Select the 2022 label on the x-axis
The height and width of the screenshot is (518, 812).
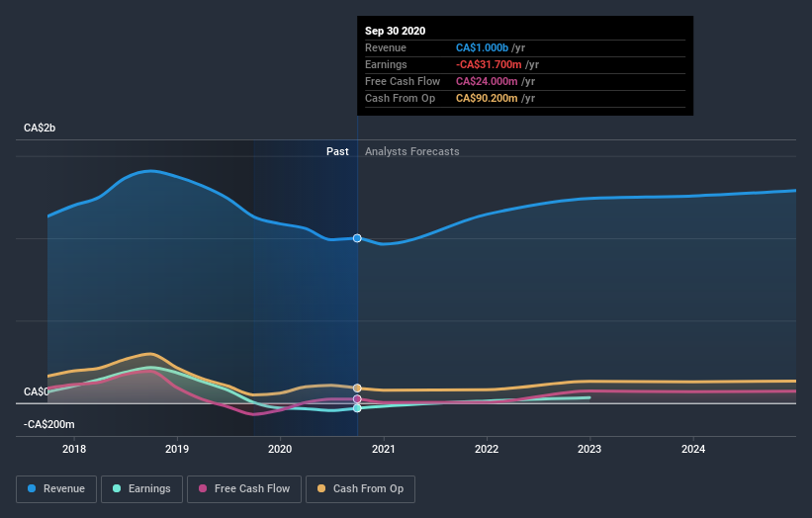[487, 449]
